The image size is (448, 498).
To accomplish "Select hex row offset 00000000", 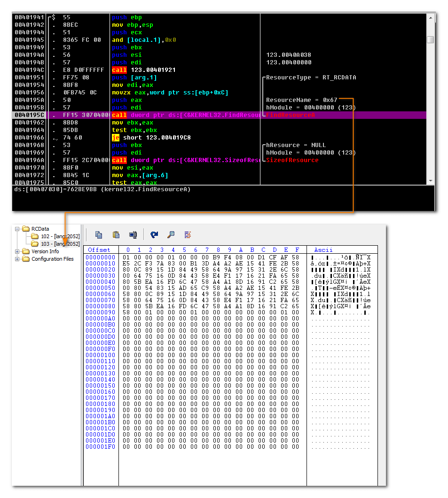I will click(101, 257).
